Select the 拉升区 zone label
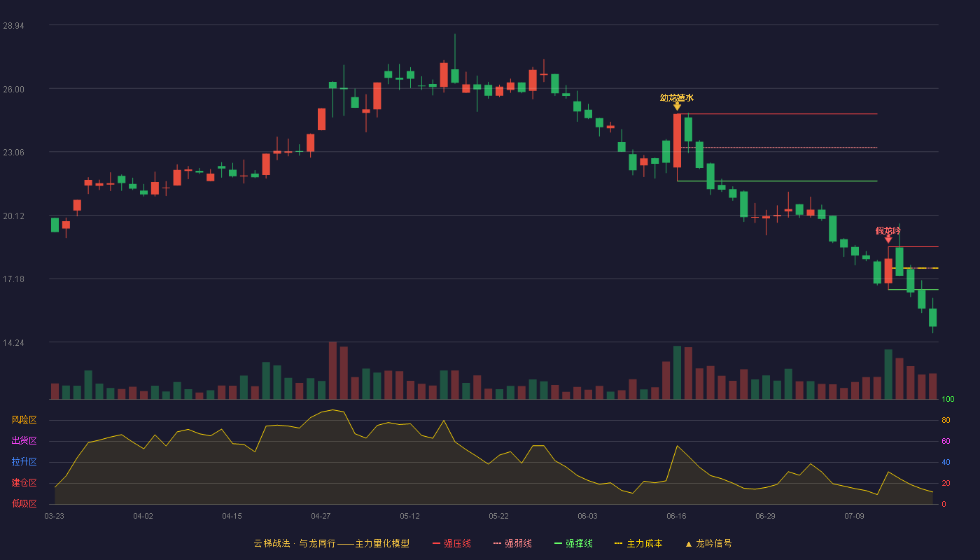This screenshot has width=980, height=560. click(x=24, y=462)
